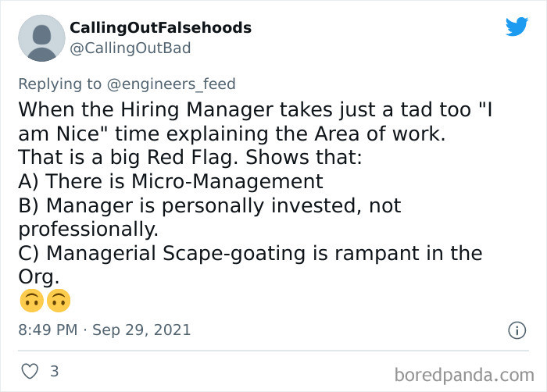Click the second upside-down smiley emoji
The height and width of the screenshot is (392, 547).
coord(59,300)
